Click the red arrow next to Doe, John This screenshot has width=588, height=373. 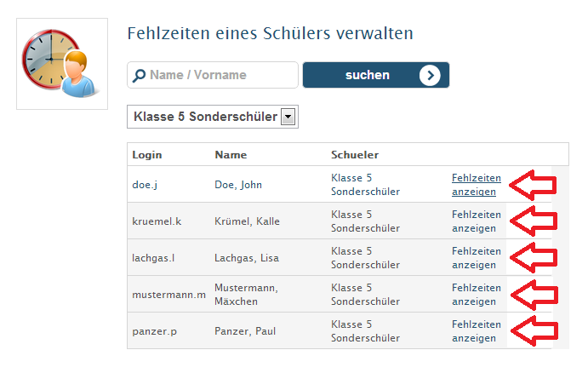point(533,185)
